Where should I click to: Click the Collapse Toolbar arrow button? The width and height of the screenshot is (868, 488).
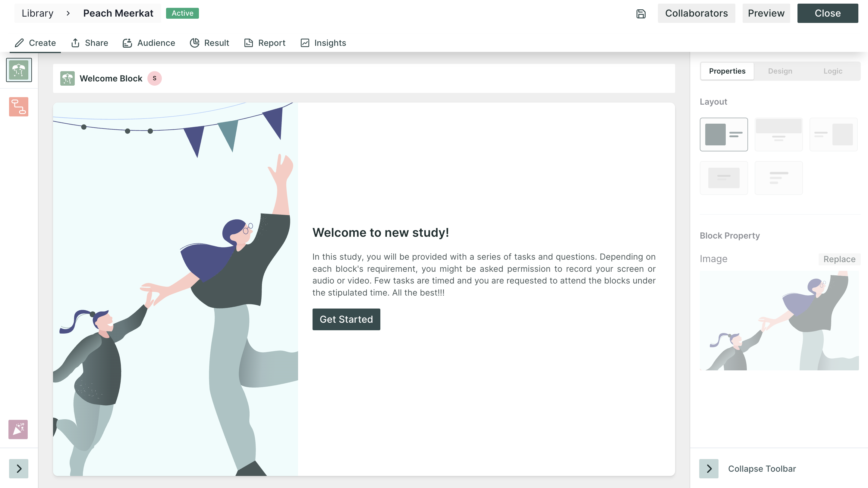[x=709, y=468]
